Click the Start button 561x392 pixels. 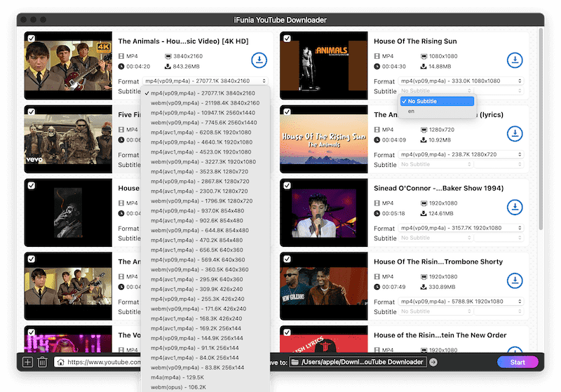click(518, 362)
